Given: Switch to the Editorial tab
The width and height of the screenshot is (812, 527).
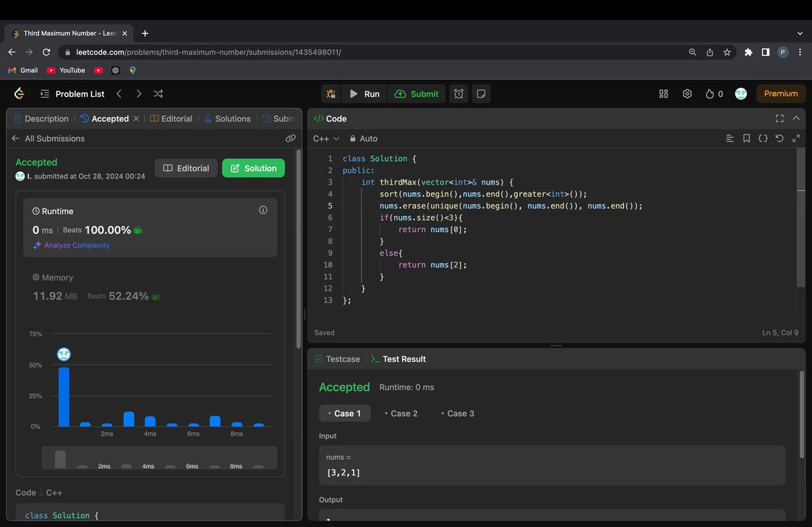Looking at the screenshot, I should [x=171, y=118].
